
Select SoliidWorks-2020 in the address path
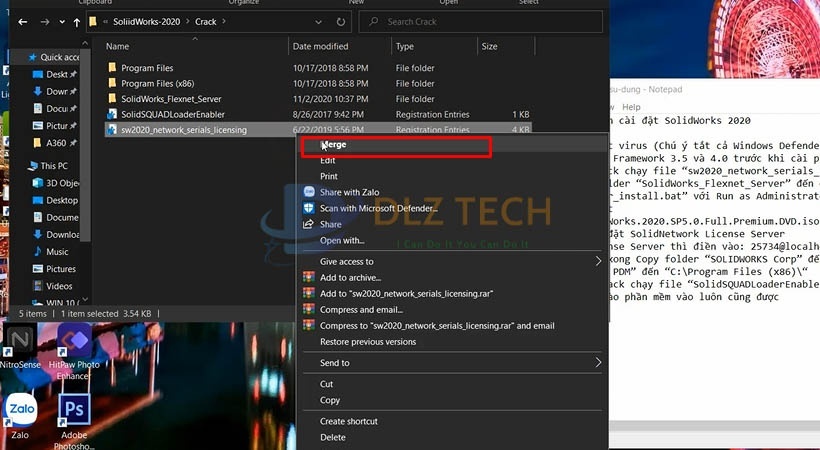[146, 22]
